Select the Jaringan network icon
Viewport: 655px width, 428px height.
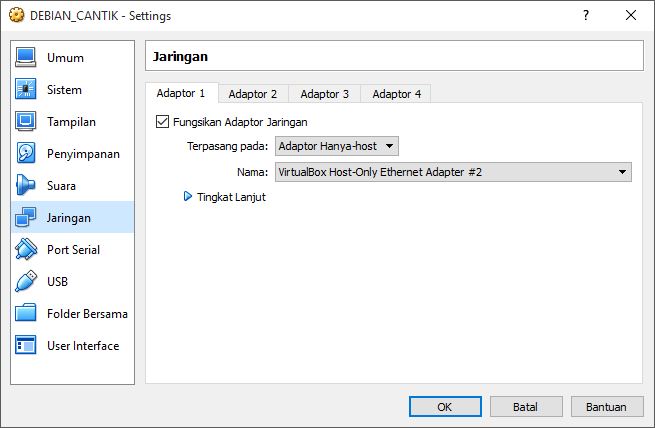pyautogui.click(x=25, y=217)
